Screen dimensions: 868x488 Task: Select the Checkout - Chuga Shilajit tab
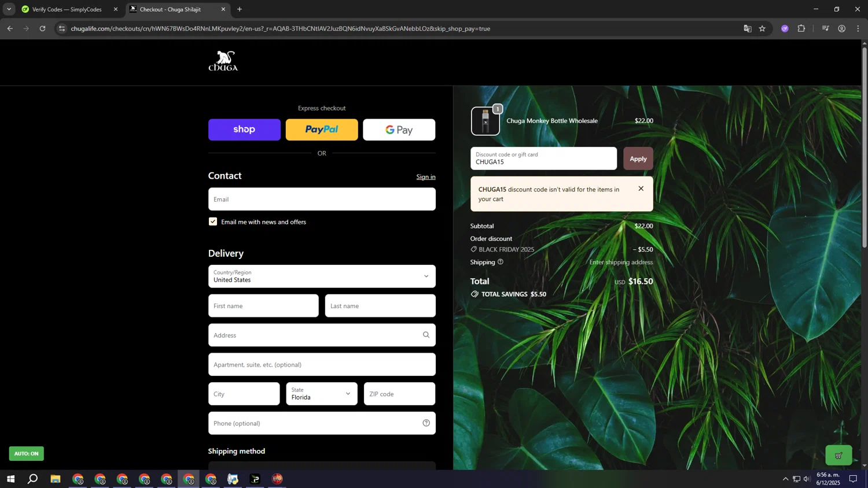point(171,9)
